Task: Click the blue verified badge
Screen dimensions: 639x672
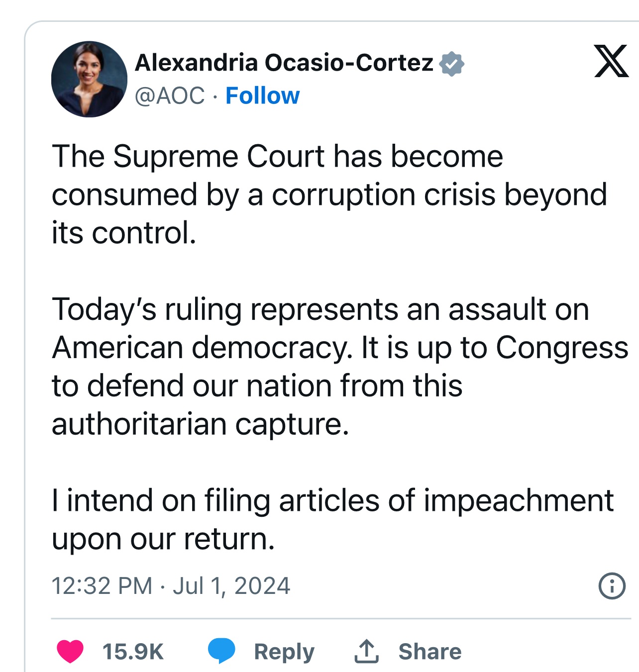Action: coord(451,64)
